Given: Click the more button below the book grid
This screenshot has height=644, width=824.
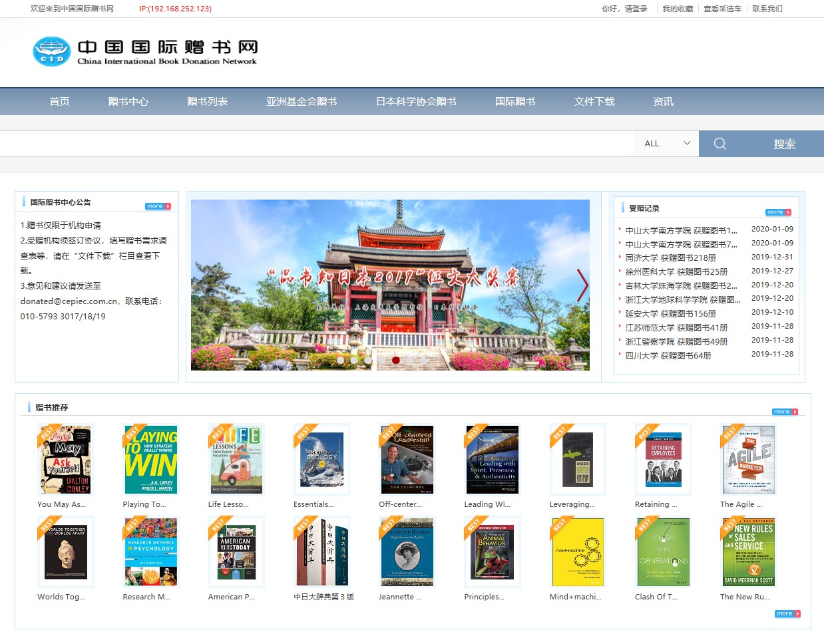Looking at the screenshot, I should click(787, 613).
